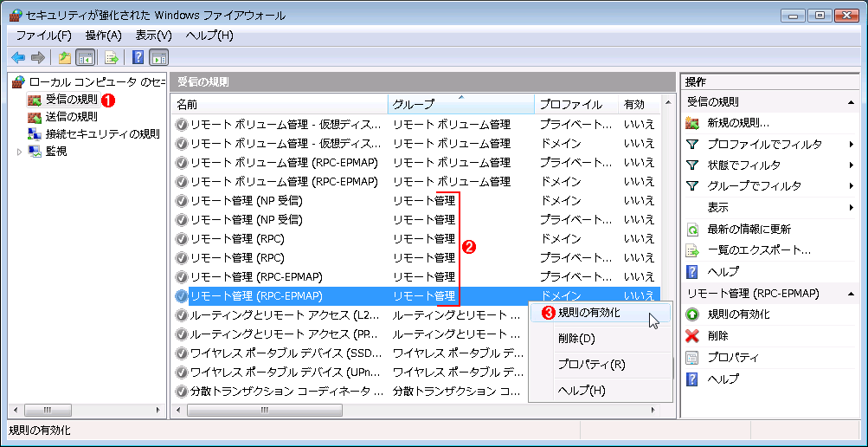Select 受信の規則 in the left tree
This screenshot has width=868, height=447.
tap(72, 100)
